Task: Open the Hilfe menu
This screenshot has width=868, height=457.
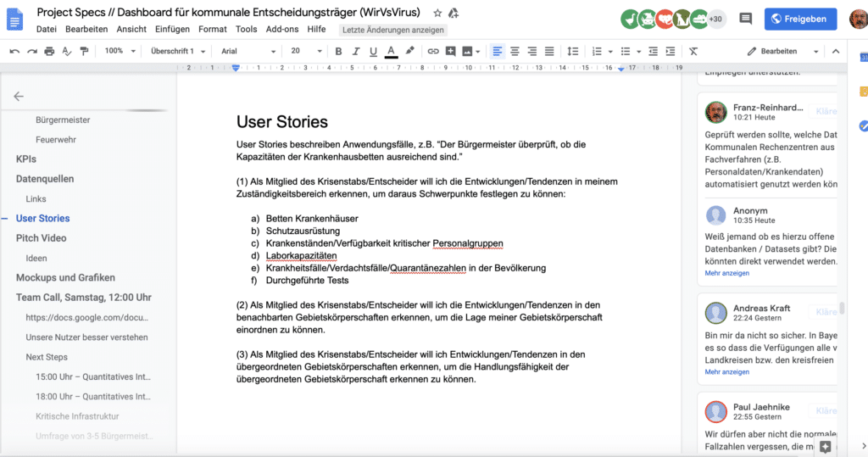Action: click(317, 30)
